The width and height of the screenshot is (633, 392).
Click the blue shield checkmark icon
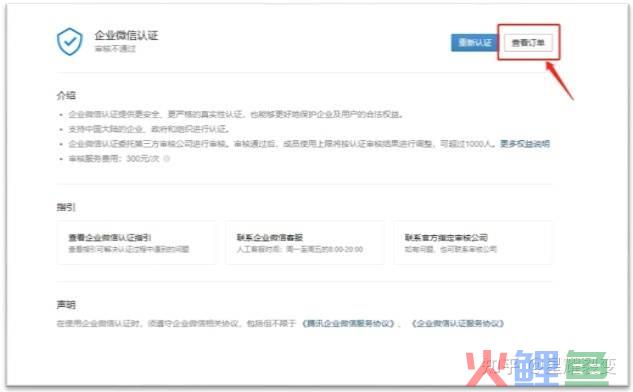coord(69,41)
